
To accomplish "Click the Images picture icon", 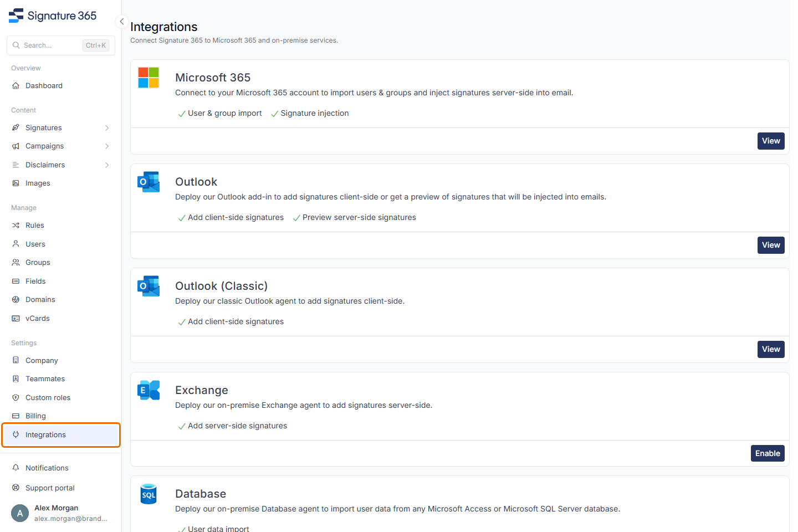I will 16,183.
